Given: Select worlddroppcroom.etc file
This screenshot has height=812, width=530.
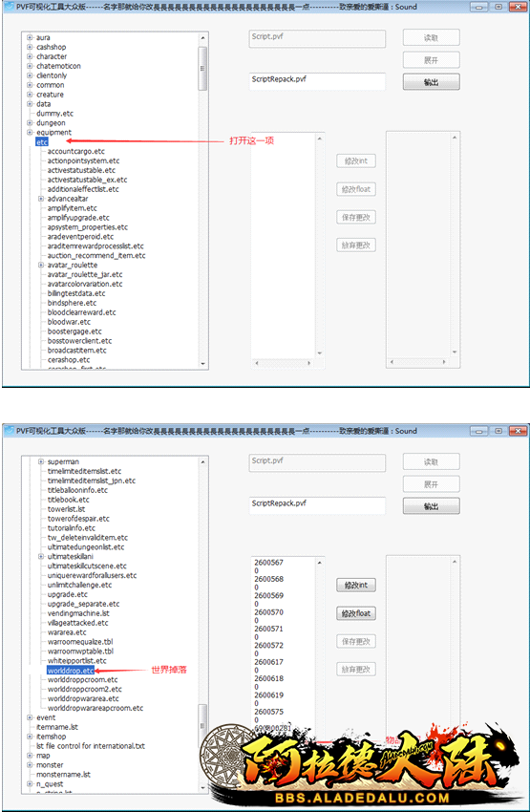Looking at the screenshot, I should pos(83,679).
